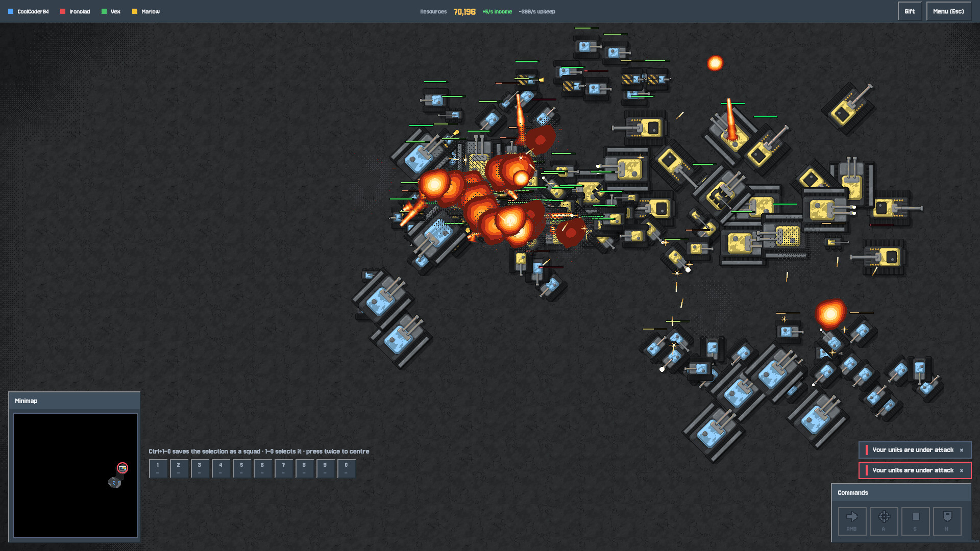Click the first red under attack alert text

pos(913,450)
